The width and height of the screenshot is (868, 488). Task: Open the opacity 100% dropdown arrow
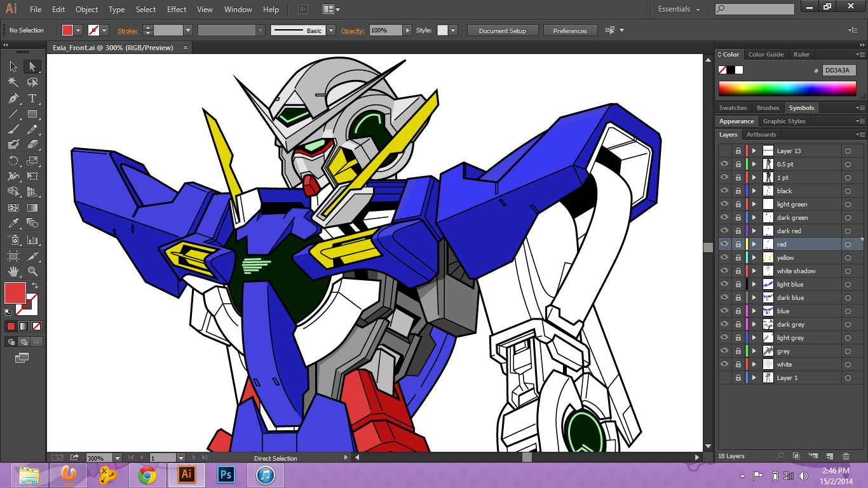[407, 30]
